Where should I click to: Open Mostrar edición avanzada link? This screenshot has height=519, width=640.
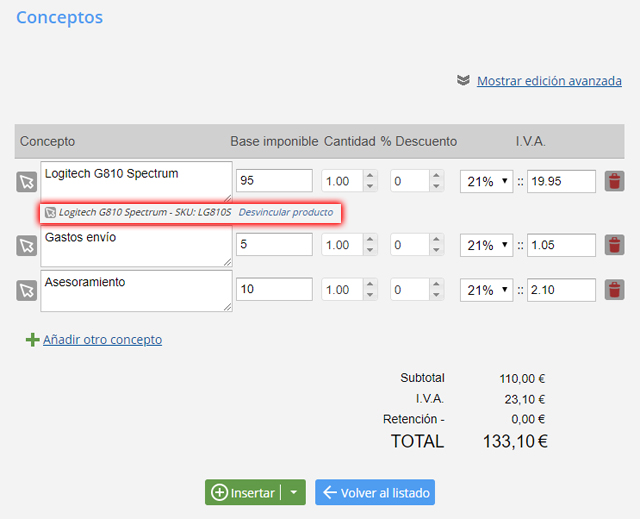pos(549,81)
